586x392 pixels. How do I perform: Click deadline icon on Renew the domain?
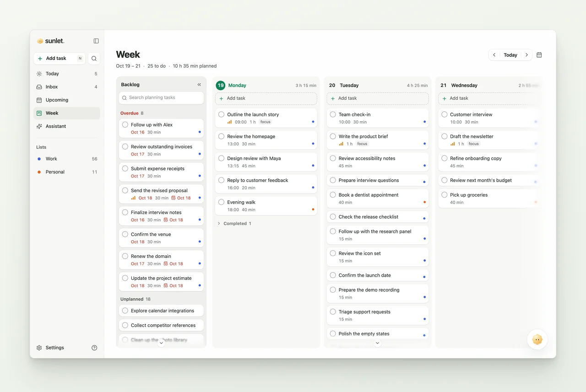tap(166, 264)
